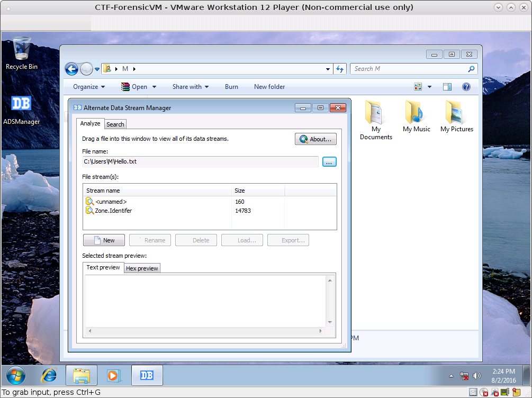The image size is (532, 398).
Task: Click the search magnifier icon in Explorer
Action: [471, 69]
